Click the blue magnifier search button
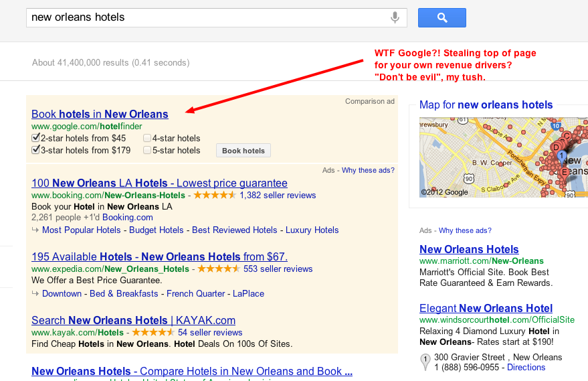 click(442, 17)
